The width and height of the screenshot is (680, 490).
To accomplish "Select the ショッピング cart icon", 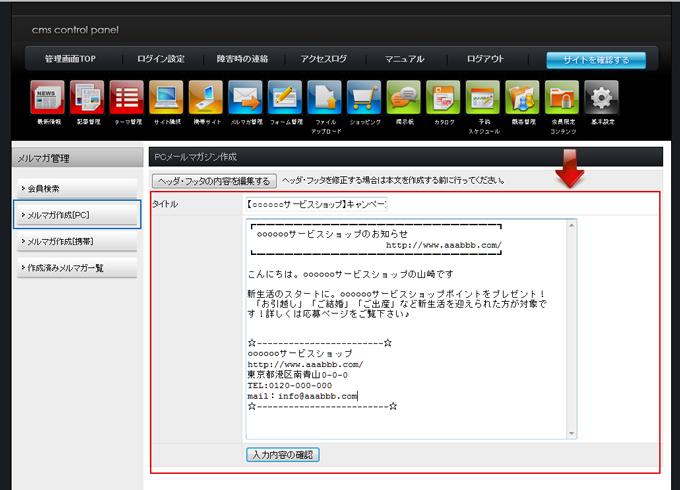I will 364,98.
